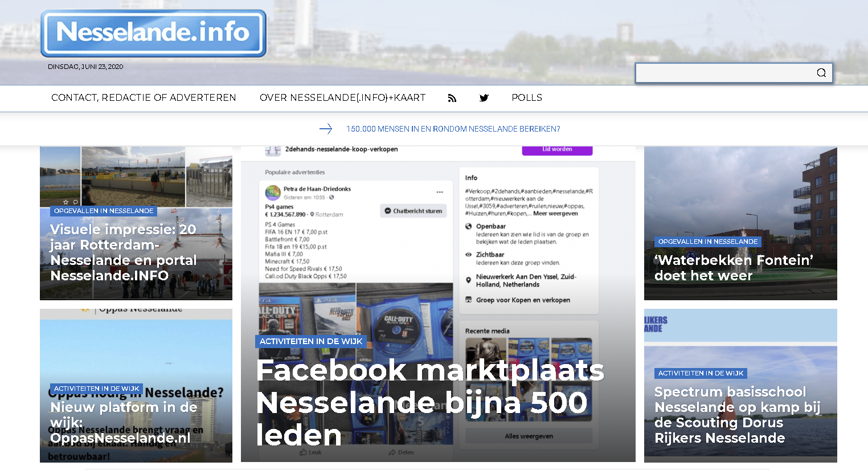Click Opgevallen in Nesselande tag on Waterbekken article

[708, 242]
